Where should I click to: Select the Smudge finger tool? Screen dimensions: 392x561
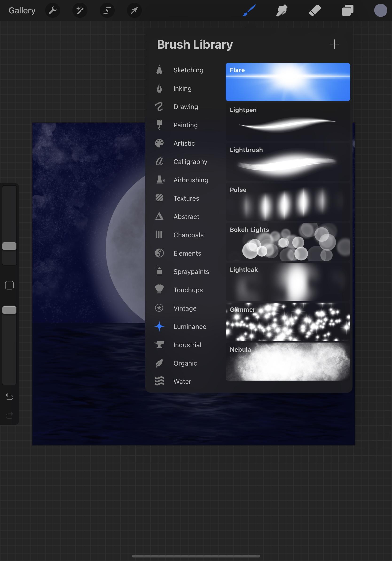tap(282, 11)
